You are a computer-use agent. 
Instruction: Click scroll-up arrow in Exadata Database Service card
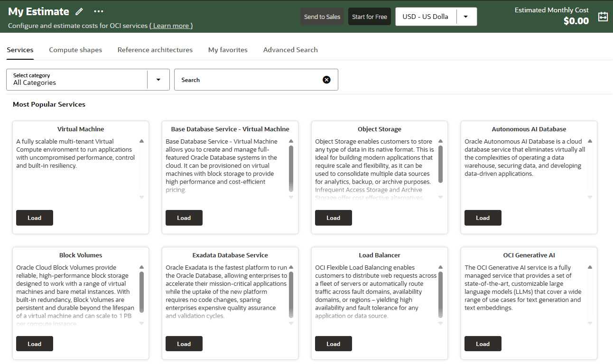coord(291,267)
